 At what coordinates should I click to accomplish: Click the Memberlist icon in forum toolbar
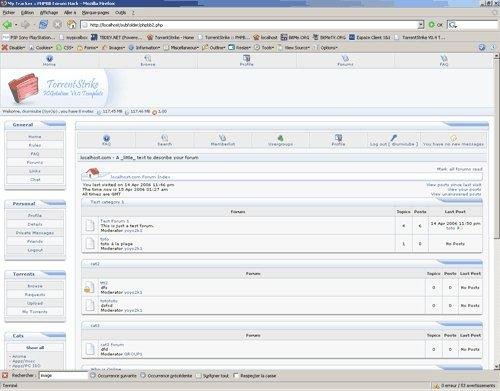point(223,138)
